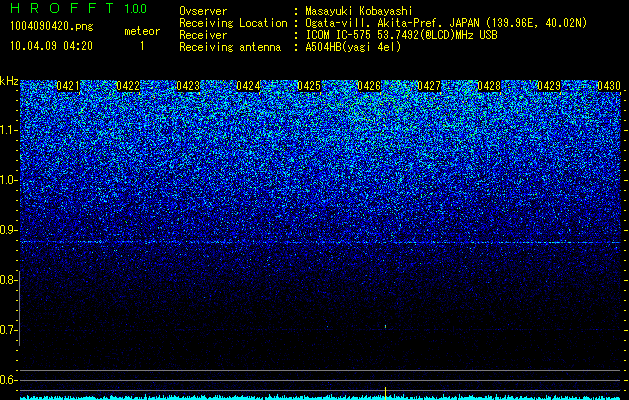629x400 pixels.
Task: Click time marker 0428
Action: point(489,86)
